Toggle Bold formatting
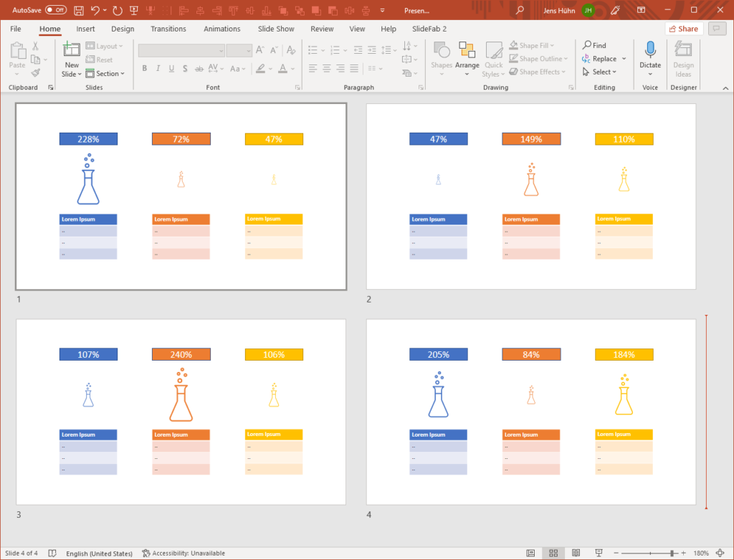The image size is (734, 560). point(145,68)
